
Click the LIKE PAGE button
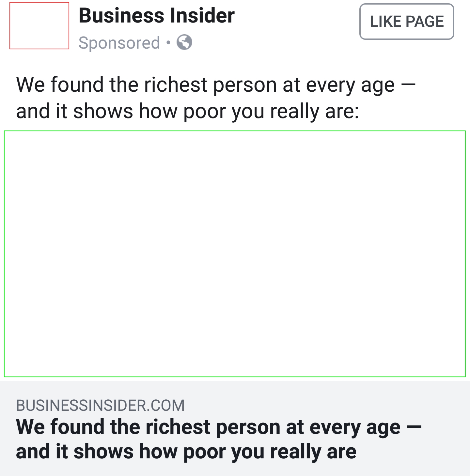pyautogui.click(x=407, y=22)
